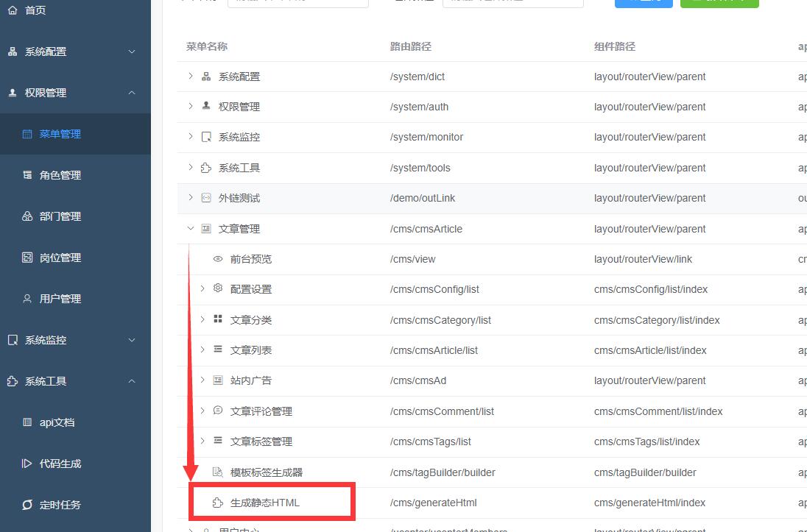Click the 定时任务 refresh icon in sidebar
The height and width of the screenshot is (532, 807).
click(x=27, y=505)
